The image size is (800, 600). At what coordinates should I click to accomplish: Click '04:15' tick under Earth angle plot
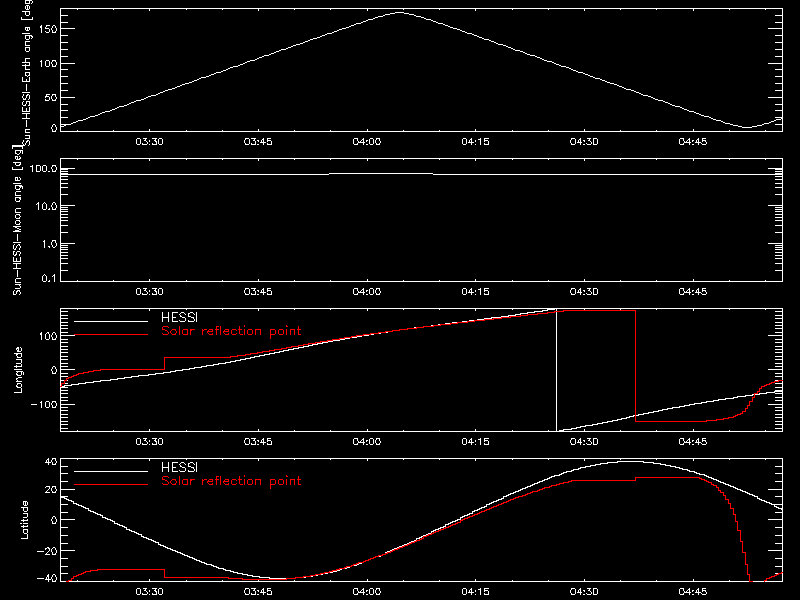pos(476,141)
